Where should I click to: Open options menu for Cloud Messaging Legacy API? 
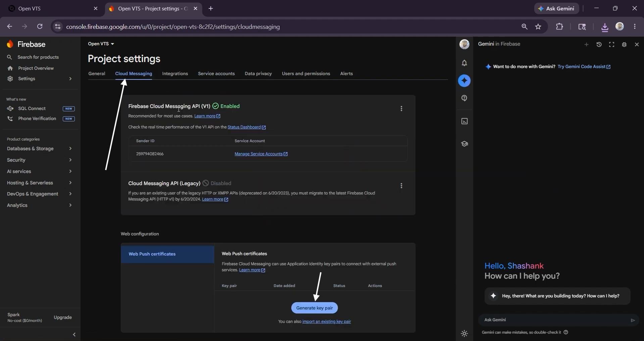point(401,186)
